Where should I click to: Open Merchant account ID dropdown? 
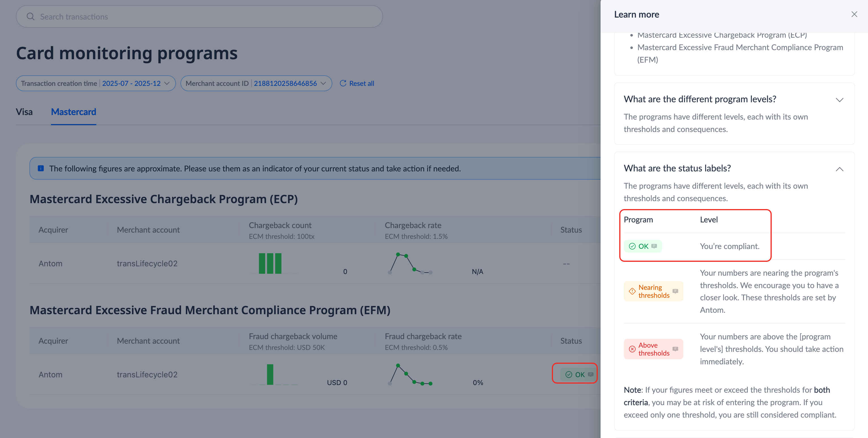(256, 83)
